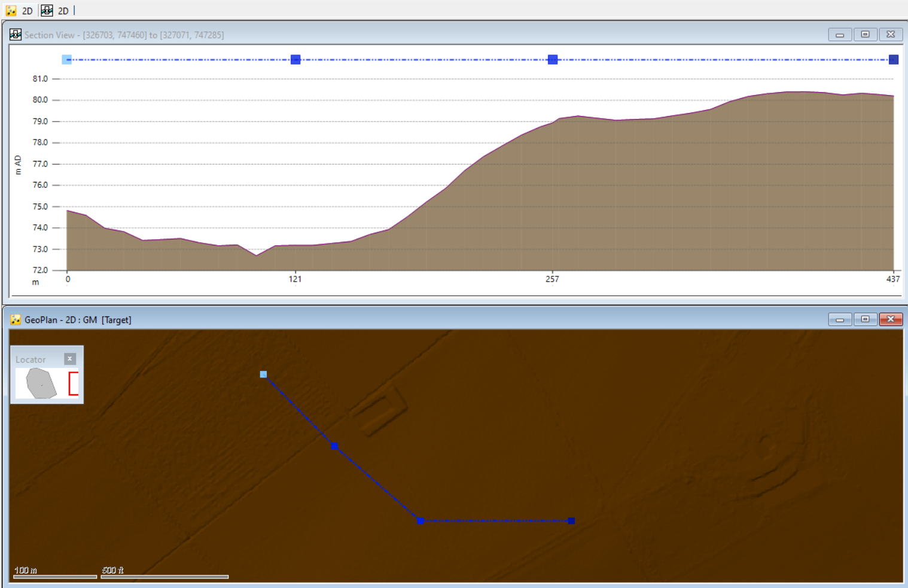The width and height of the screenshot is (908, 588).
Task: Click the close icon on the Locator panel
Action: click(x=70, y=359)
